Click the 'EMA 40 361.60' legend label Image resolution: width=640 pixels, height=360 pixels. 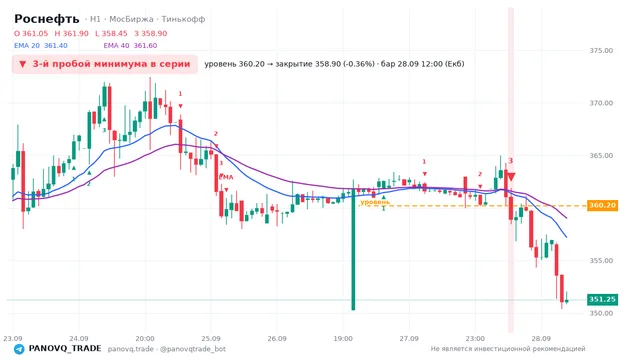(130, 46)
